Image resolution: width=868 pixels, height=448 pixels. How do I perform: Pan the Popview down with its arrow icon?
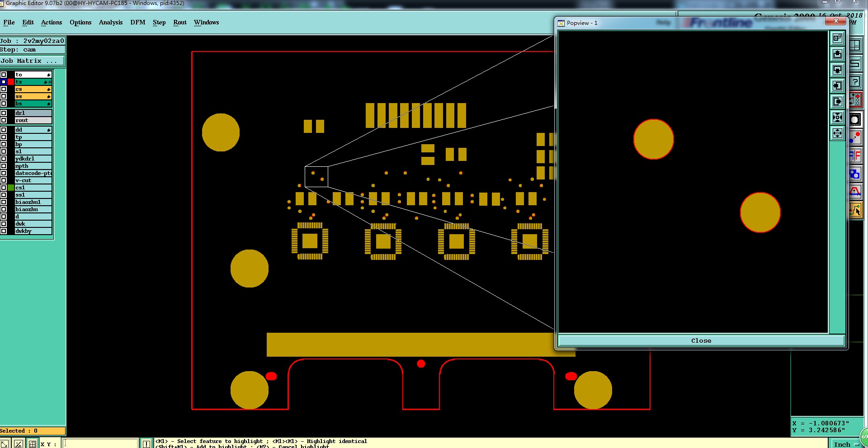tap(837, 70)
